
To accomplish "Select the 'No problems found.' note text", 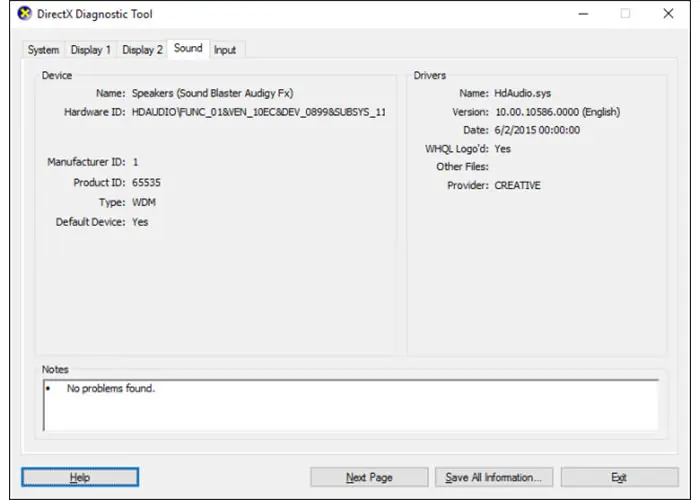I will pyautogui.click(x=111, y=388).
